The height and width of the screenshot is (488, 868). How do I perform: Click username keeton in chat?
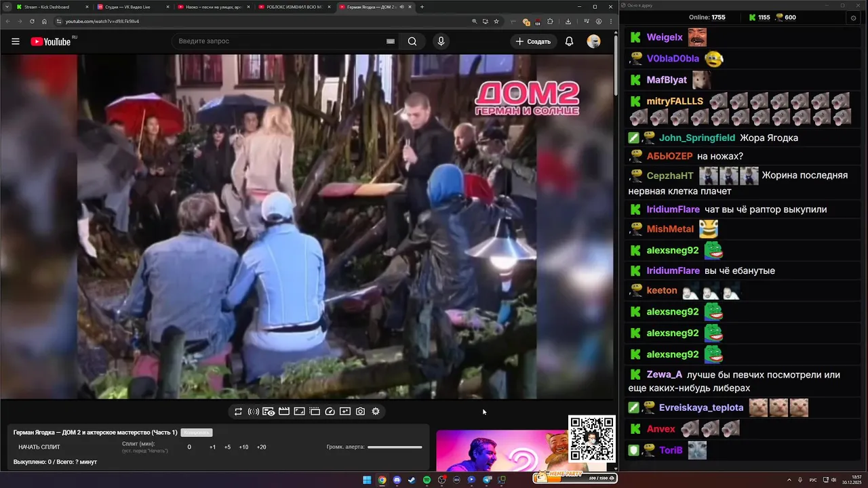point(662,290)
